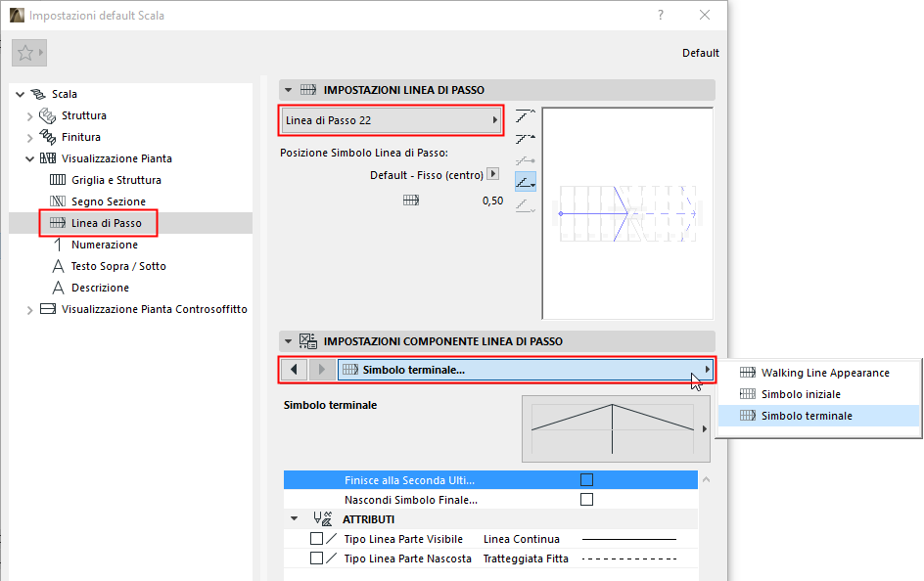This screenshot has width=924, height=581.
Task: Select the highlighted fixed center position icon
Action: click(x=526, y=182)
